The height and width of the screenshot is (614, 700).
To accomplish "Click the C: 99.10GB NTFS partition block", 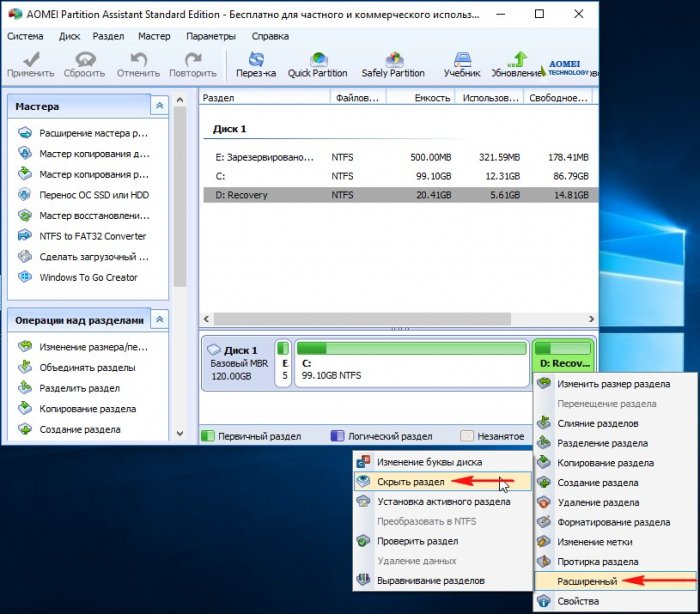I will coord(412,363).
